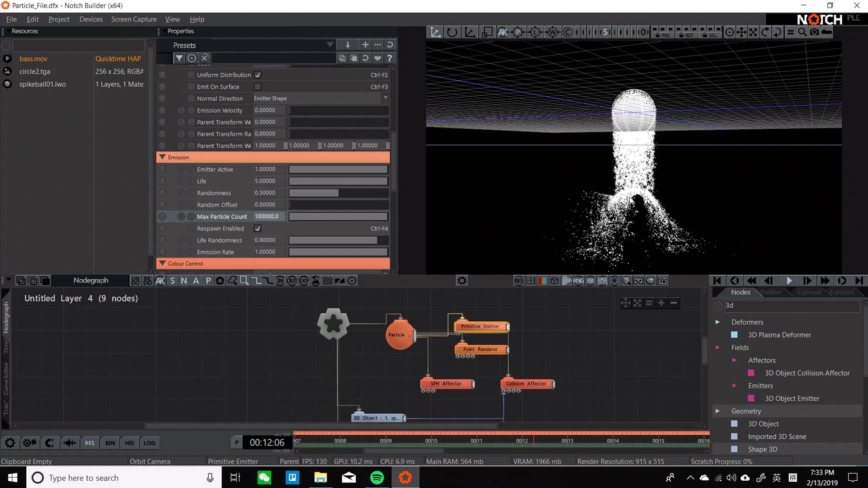Toggle Uniform Distribution checkbox

tap(258, 75)
